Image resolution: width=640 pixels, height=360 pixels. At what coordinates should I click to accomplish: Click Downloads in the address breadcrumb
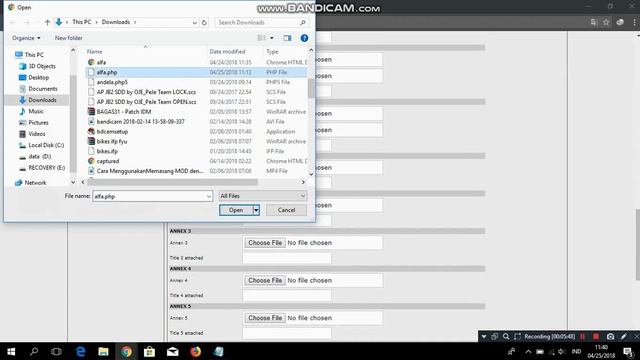point(116,22)
